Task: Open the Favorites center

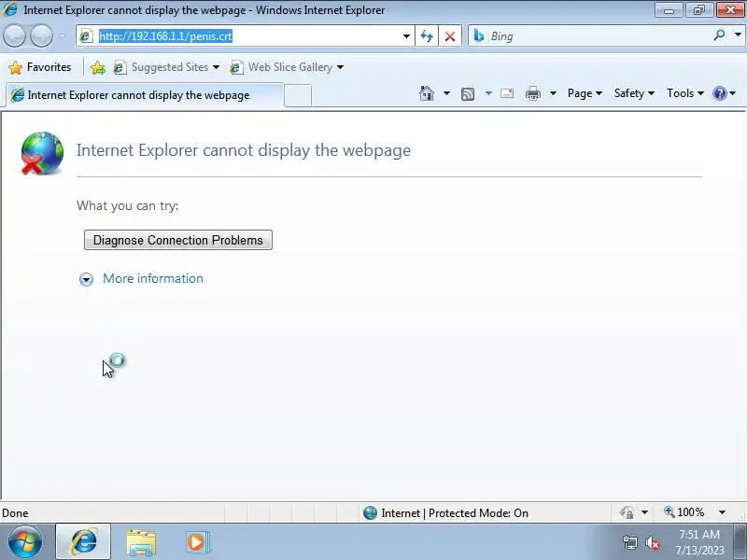Action: (40, 67)
